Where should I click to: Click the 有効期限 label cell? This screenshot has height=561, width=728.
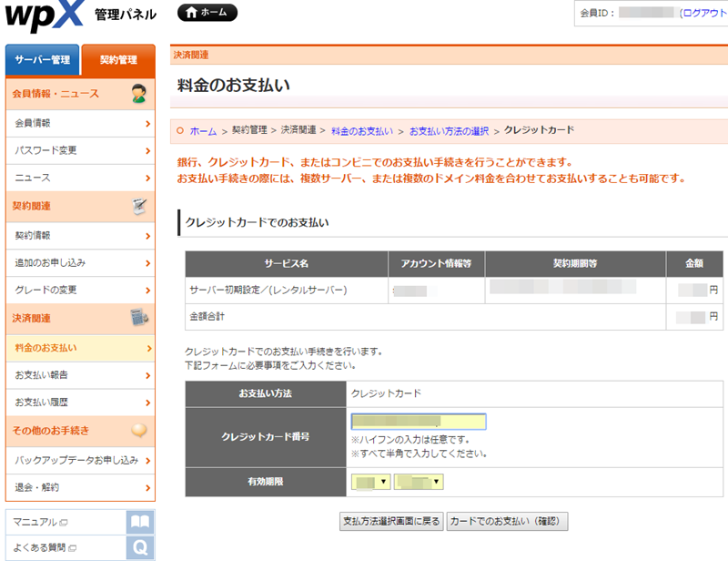[266, 482]
